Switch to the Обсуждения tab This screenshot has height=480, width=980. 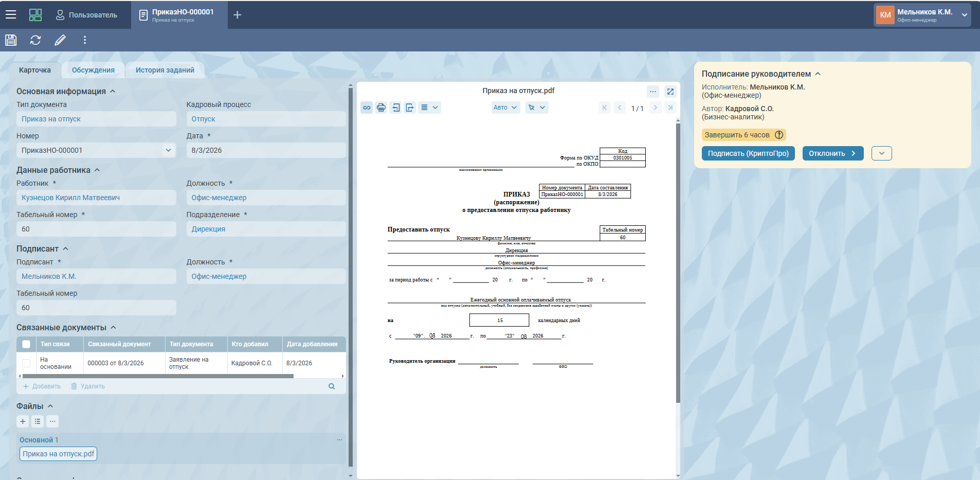tap(93, 70)
